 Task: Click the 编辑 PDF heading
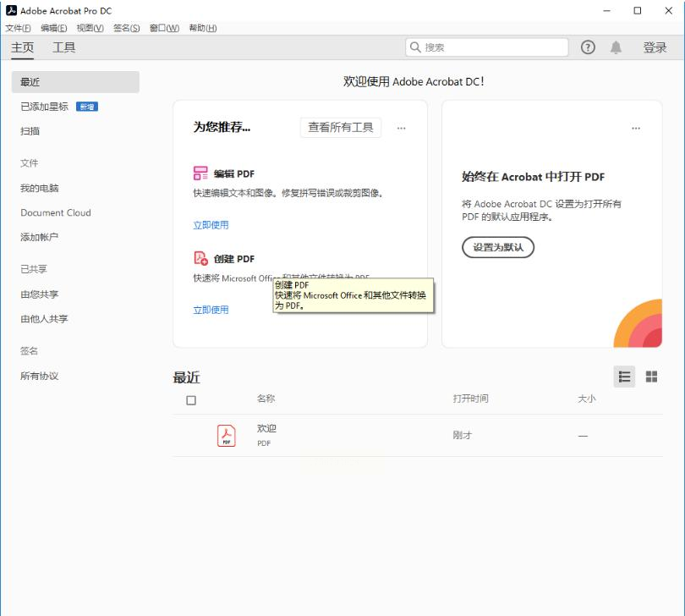[x=234, y=173]
